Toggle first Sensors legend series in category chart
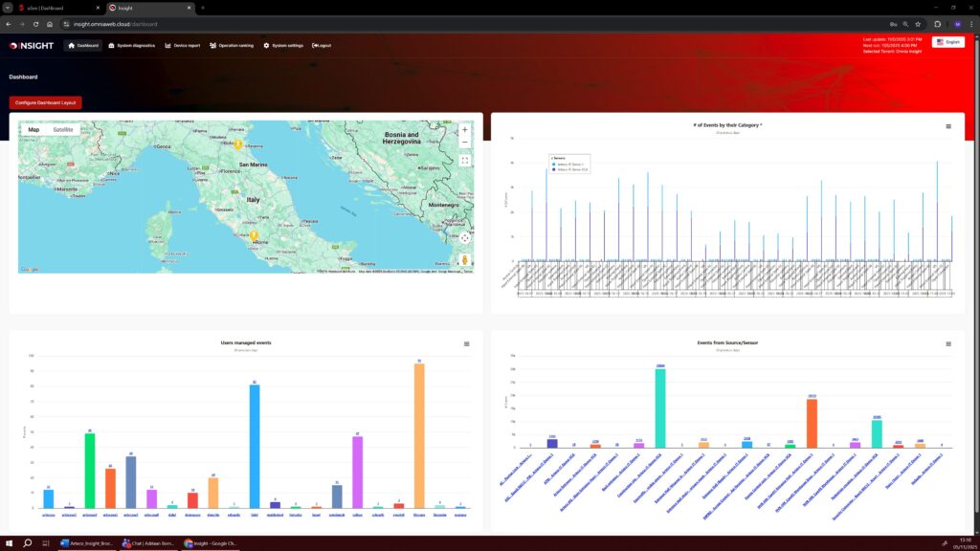Viewport: 980px width, 551px height. pyautogui.click(x=570, y=164)
